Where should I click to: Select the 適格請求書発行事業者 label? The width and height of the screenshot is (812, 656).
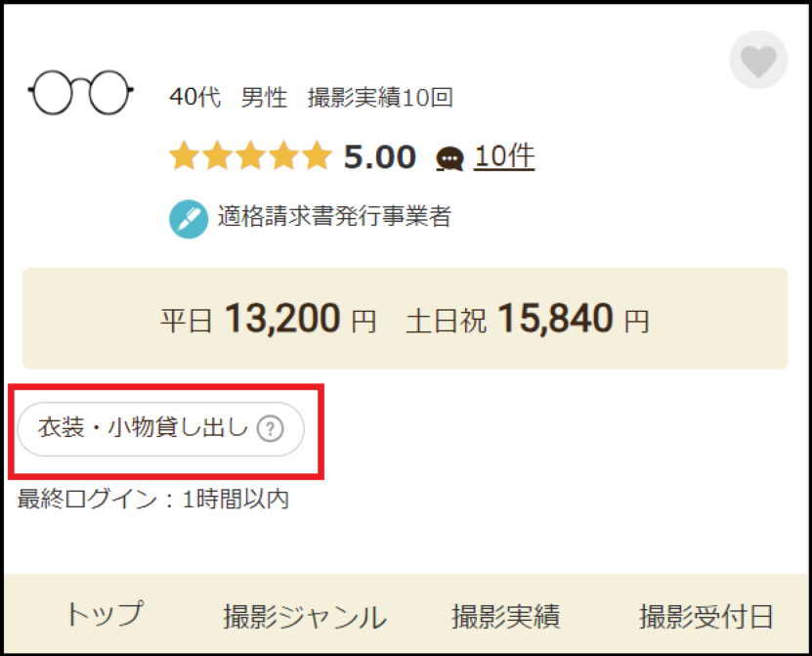tap(334, 217)
